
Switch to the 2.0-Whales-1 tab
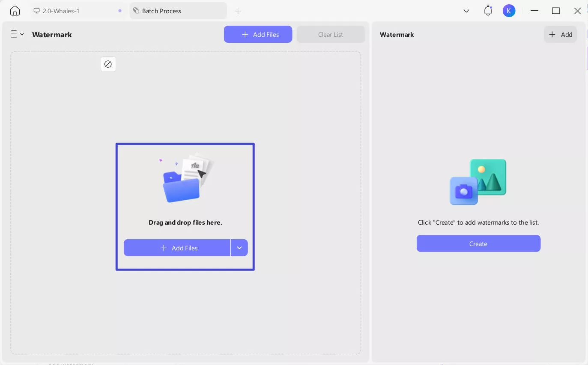click(61, 11)
